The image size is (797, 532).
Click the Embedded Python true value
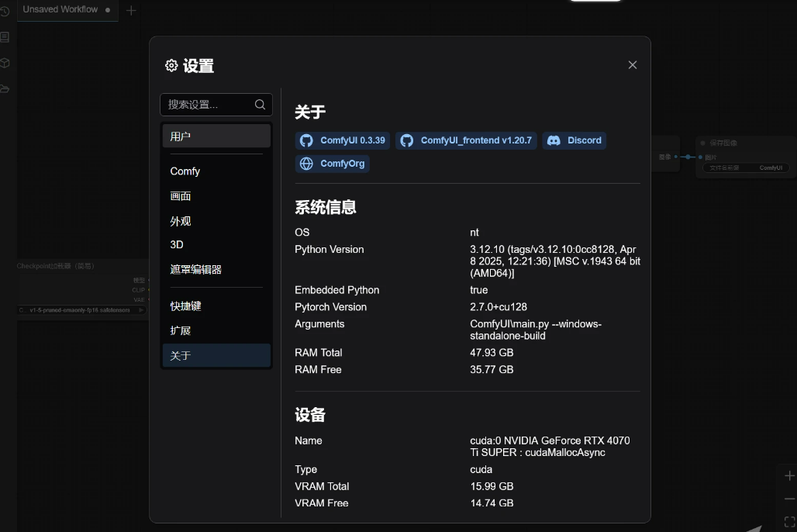479,290
